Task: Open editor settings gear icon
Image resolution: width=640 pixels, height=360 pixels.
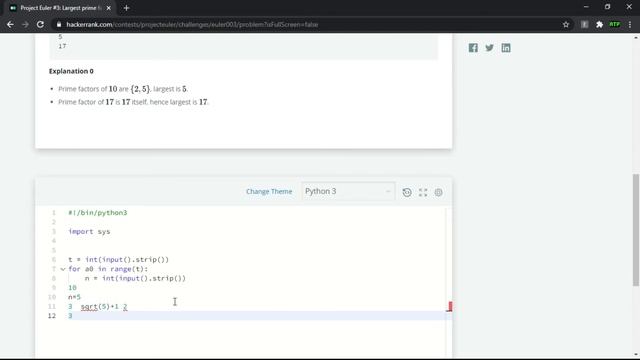Action: coord(438,192)
